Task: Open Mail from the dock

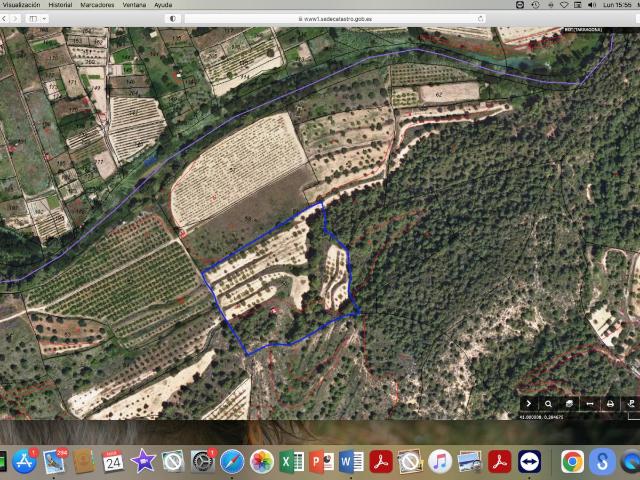Action: coord(54,462)
